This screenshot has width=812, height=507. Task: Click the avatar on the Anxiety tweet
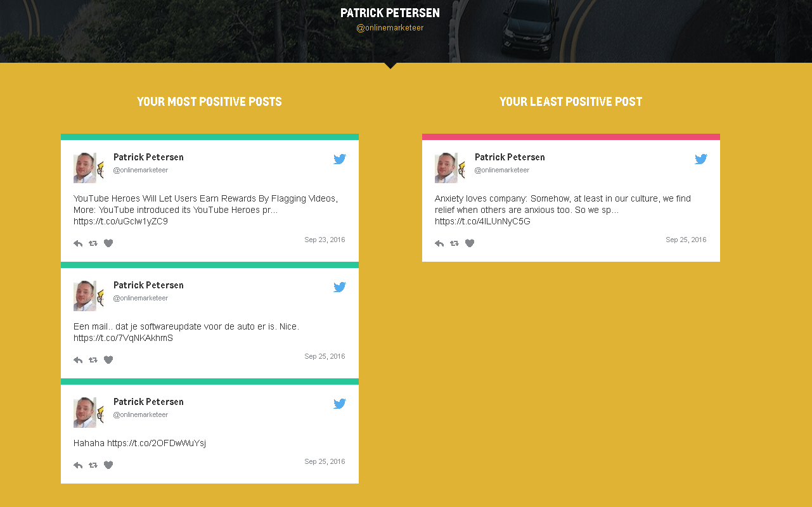(446, 168)
